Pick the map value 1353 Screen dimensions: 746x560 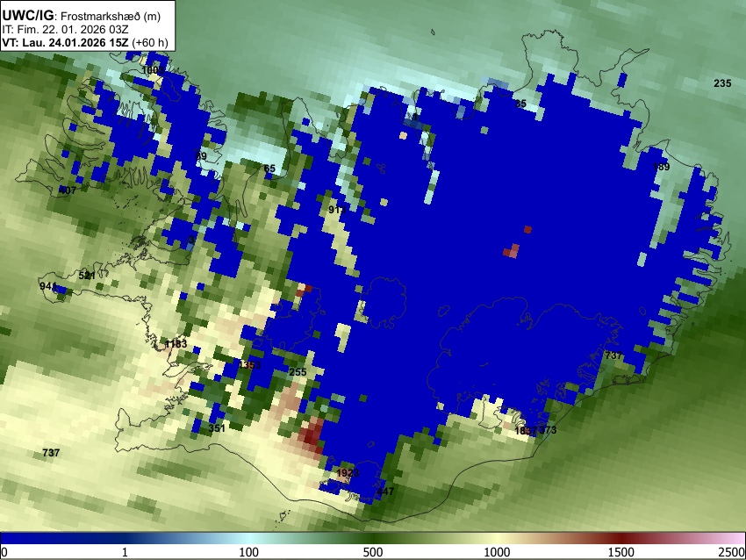tap(250, 365)
